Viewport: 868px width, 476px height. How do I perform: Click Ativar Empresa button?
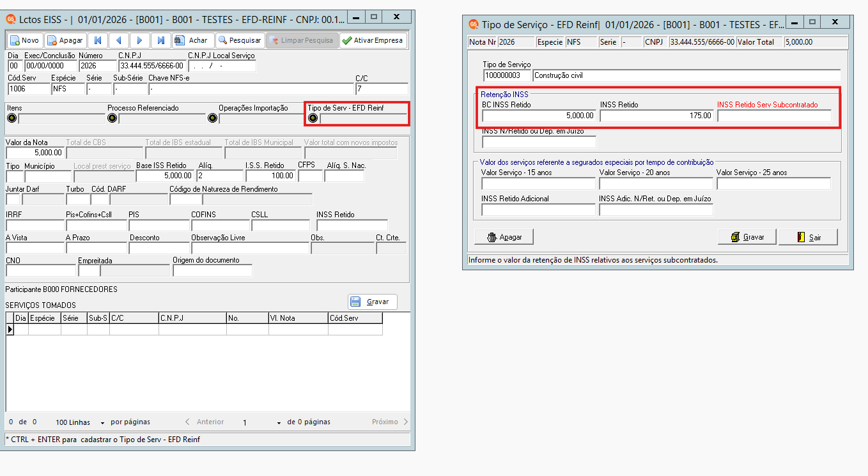[373, 40]
